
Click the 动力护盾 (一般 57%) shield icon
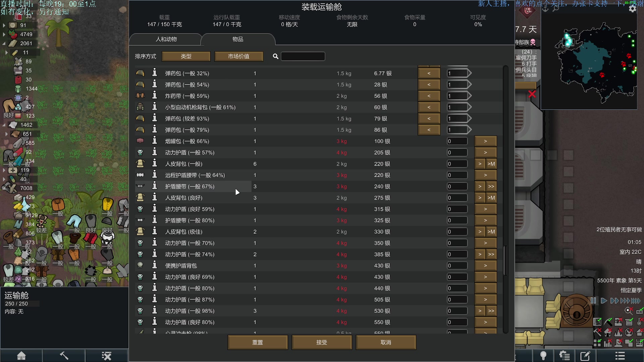pos(140,153)
